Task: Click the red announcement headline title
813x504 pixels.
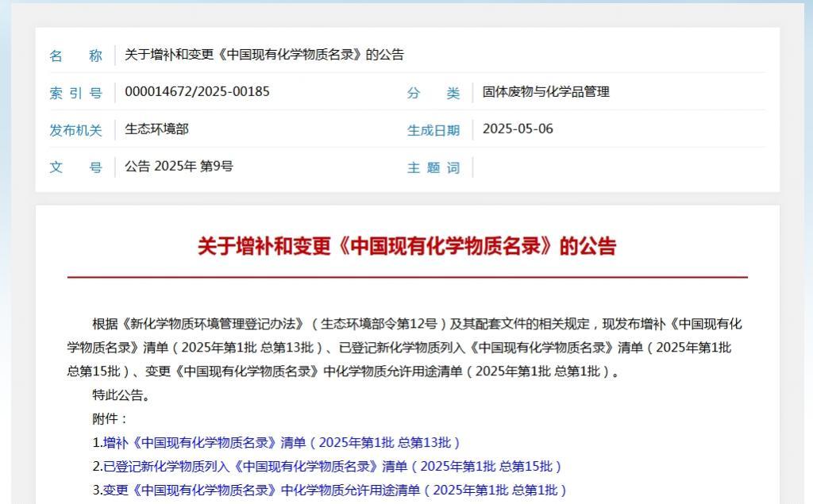Action: [x=407, y=246]
